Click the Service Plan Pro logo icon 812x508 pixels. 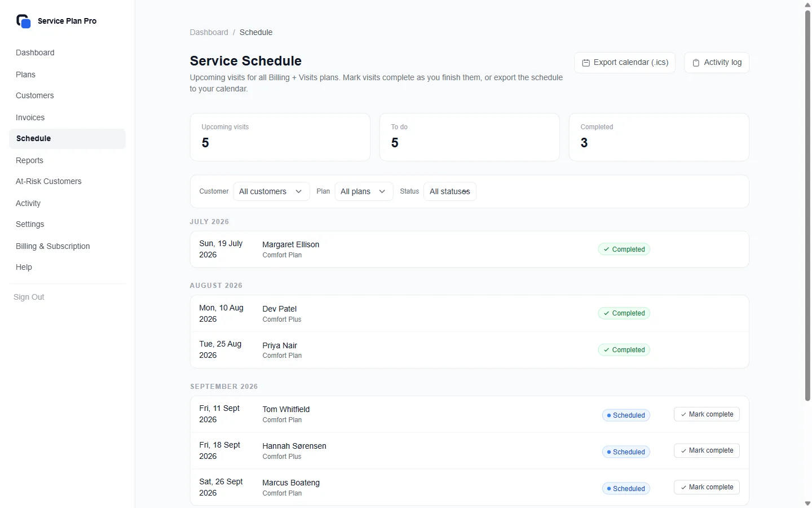(23, 21)
